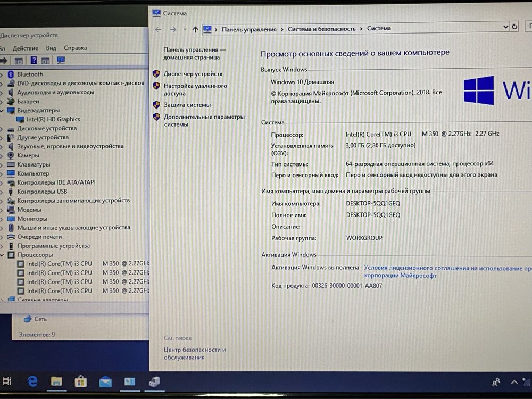
Task: Open address bar history dropdown
Action: [505, 27]
